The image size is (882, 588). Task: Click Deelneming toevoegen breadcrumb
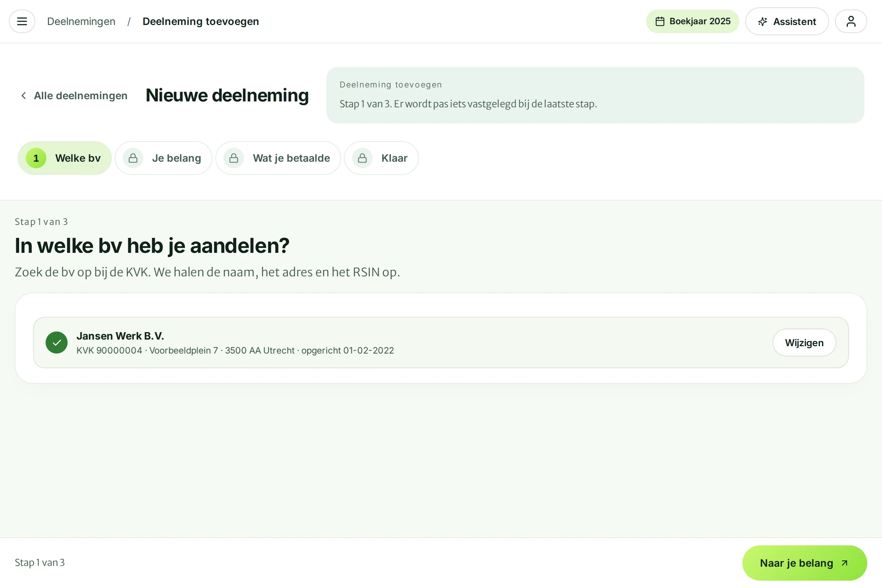point(201,21)
